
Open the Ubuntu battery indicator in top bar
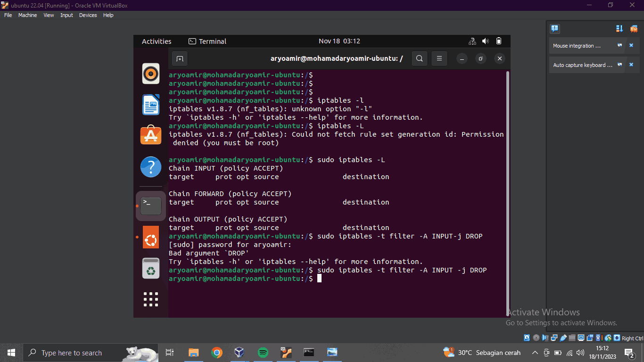(499, 41)
